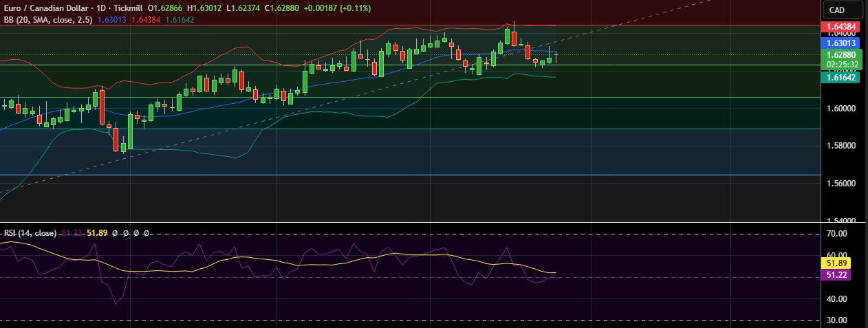Click the 1.58000 price scale label
Viewport: 868px width, 328px height.
click(x=841, y=146)
